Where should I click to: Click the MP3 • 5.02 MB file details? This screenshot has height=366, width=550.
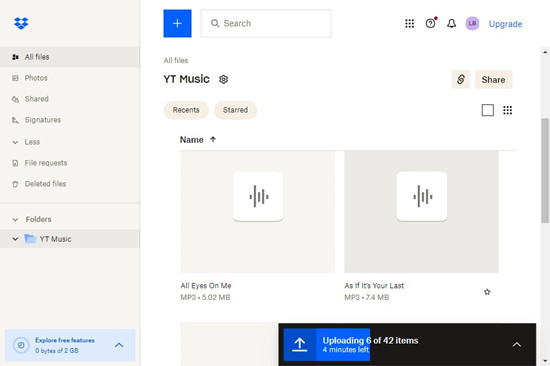point(206,297)
